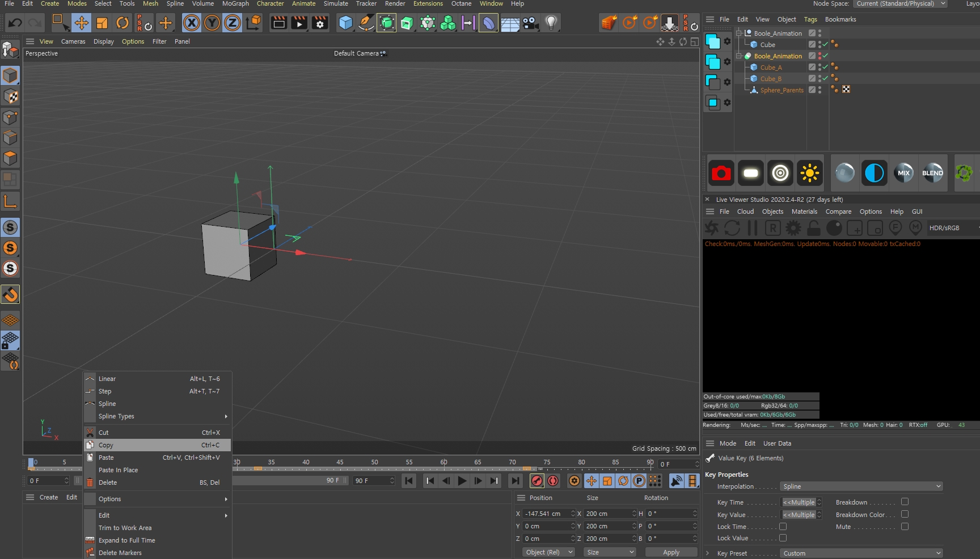This screenshot has height=559, width=980.
Task: Add a Light object bulb icon
Action: (551, 23)
